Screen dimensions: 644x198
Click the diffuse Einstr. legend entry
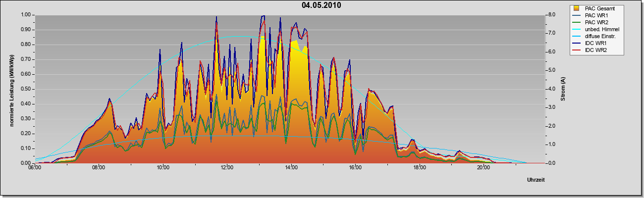[x=596, y=37]
